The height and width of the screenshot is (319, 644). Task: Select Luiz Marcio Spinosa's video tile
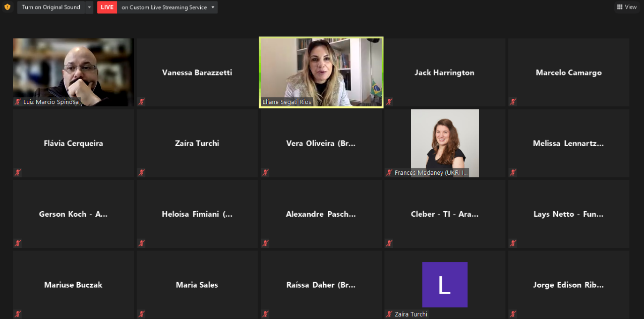(x=74, y=72)
